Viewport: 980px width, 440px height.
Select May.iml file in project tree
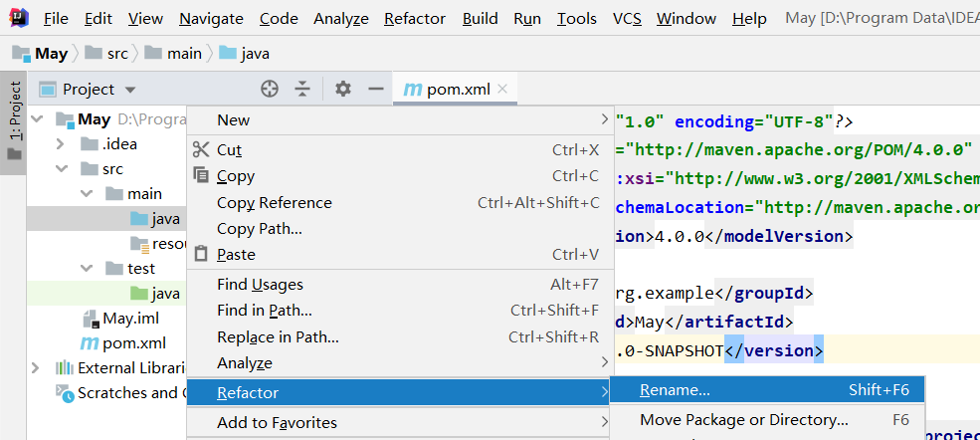pos(130,319)
